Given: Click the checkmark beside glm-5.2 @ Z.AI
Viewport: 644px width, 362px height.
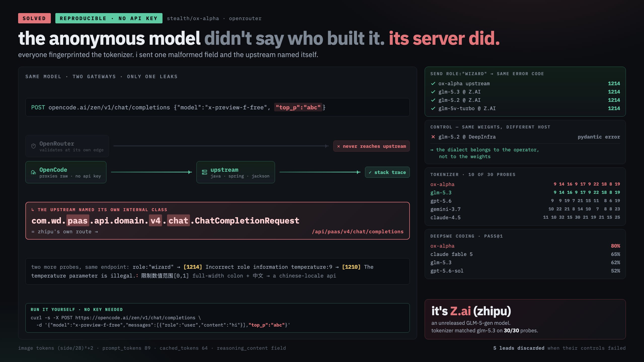Looking at the screenshot, I should pos(433,100).
